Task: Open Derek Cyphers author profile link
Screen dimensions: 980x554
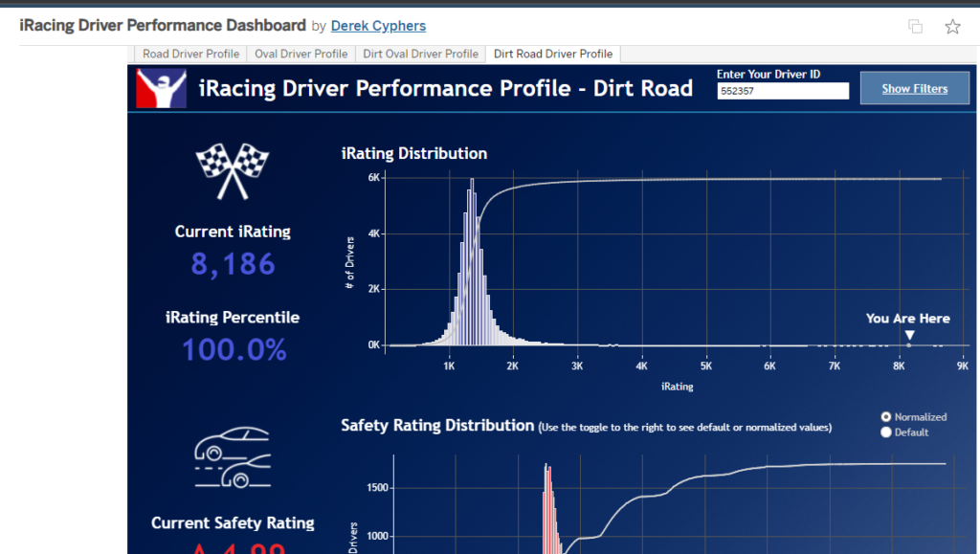Action: coord(378,26)
